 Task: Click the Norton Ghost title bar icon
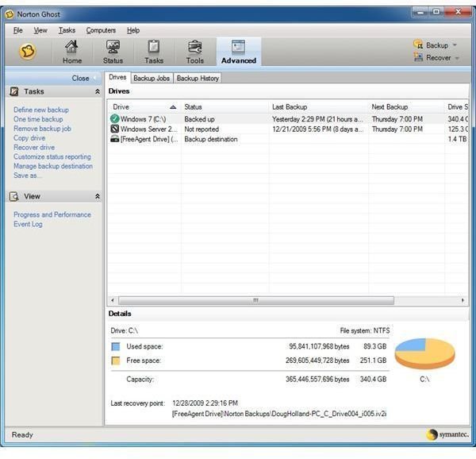10,14
